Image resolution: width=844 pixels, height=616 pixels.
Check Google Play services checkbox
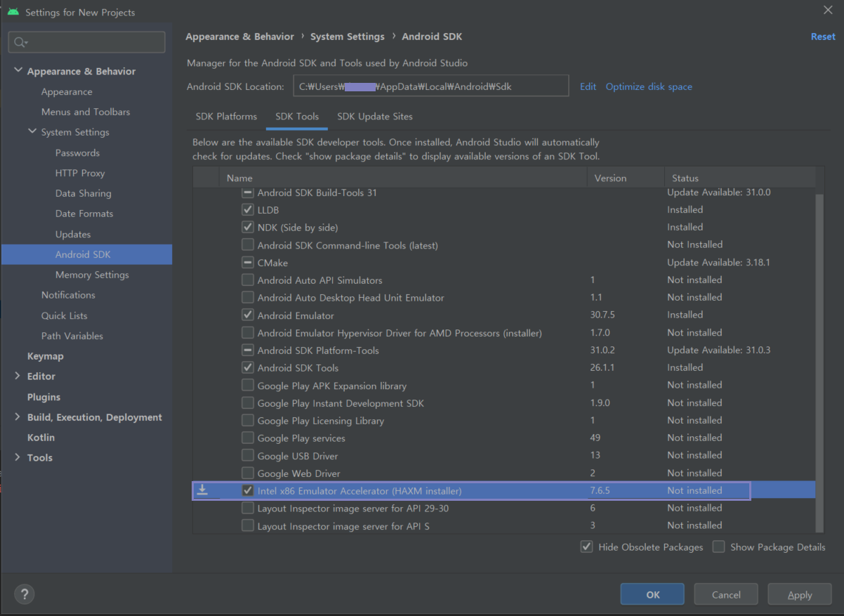pos(247,438)
